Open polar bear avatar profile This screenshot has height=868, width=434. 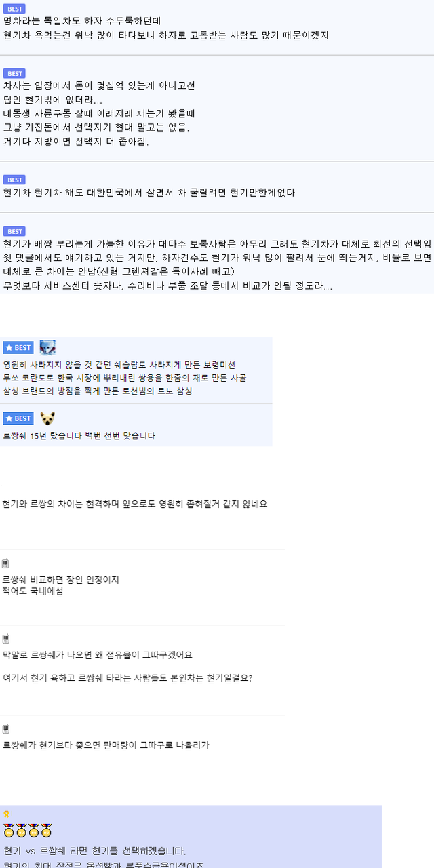[x=47, y=348]
